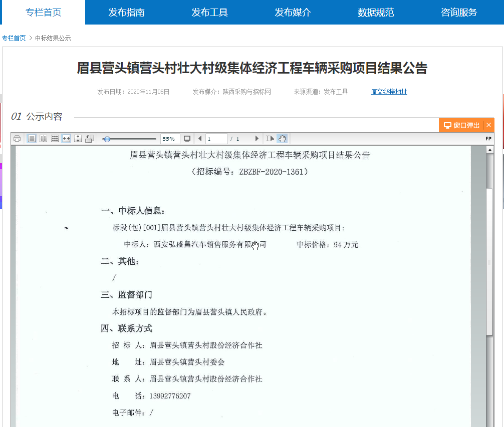Open the 咨询服务 tab
Viewport: 504px width, 427px height.
[x=459, y=12]
